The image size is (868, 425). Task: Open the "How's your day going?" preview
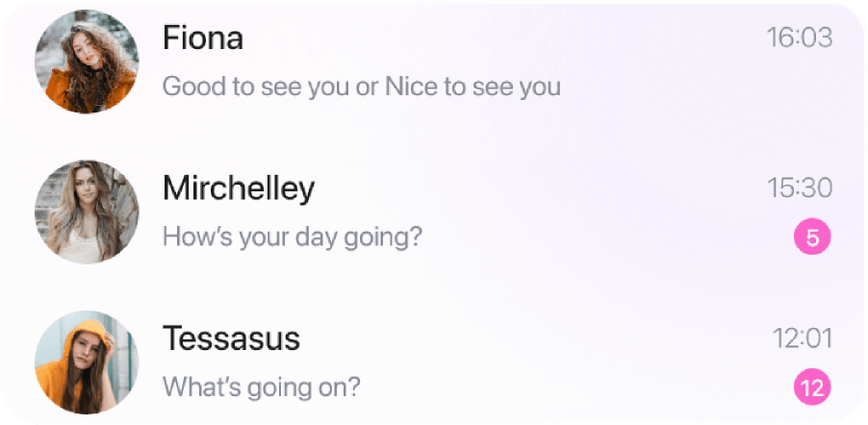(x=292, y=236)
